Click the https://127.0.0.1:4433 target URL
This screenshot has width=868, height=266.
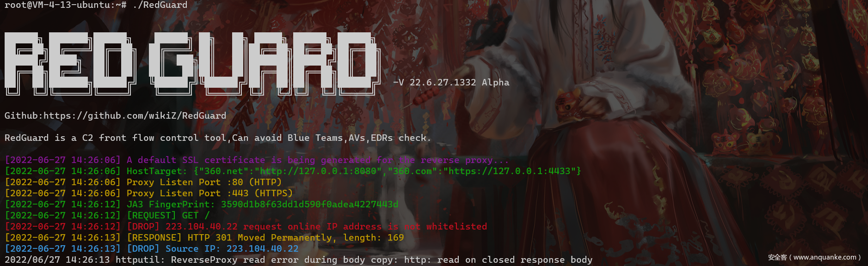(x=510, y=171)
